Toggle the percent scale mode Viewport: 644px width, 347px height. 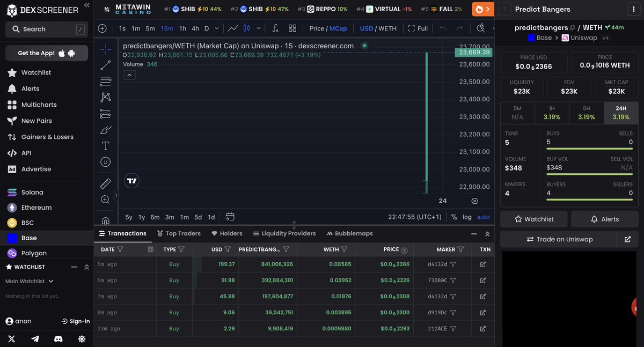[454, 217]
